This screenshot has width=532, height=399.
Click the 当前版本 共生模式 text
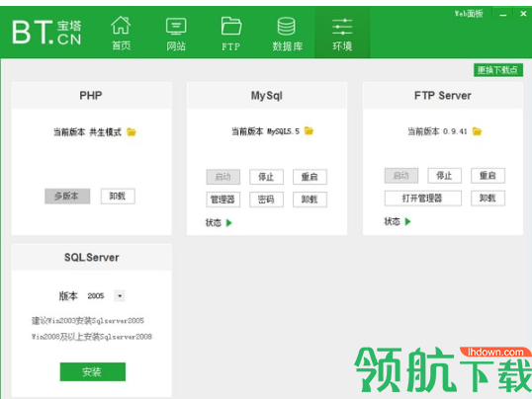point(87,132)
